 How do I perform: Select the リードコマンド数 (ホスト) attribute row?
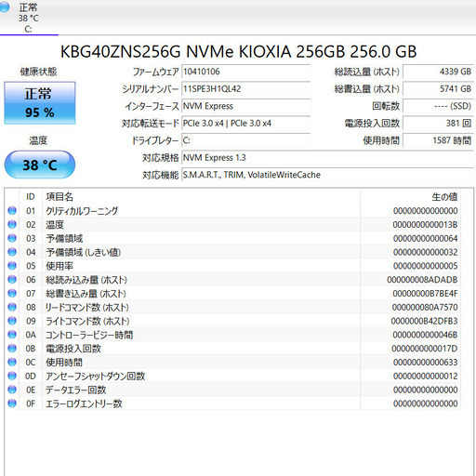[x=233, y=307]
